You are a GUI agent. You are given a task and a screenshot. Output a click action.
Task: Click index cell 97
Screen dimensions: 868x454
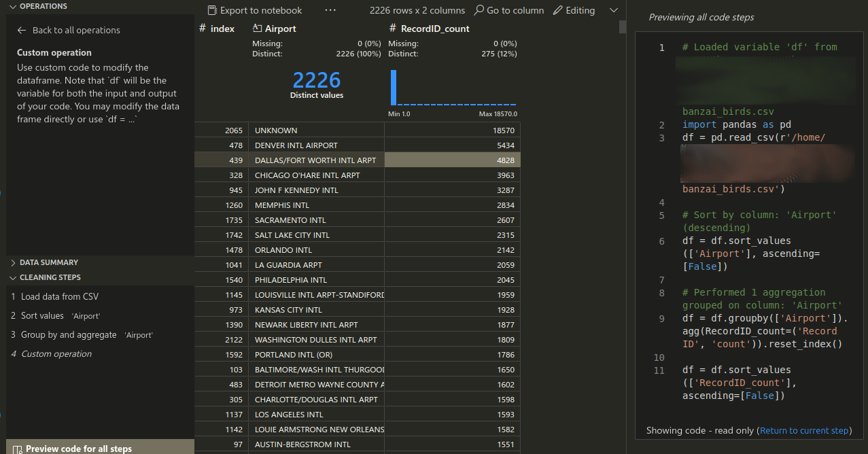click(222, 444)
